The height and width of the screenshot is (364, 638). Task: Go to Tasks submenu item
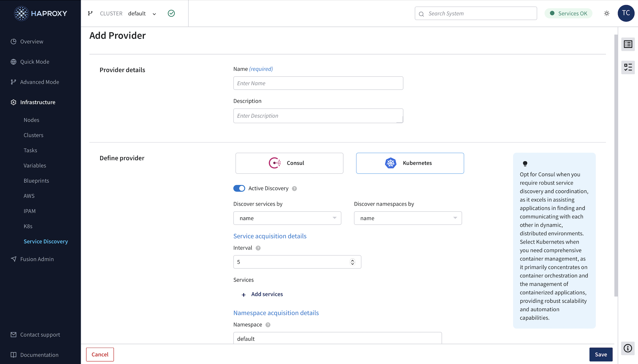[30, 150]
